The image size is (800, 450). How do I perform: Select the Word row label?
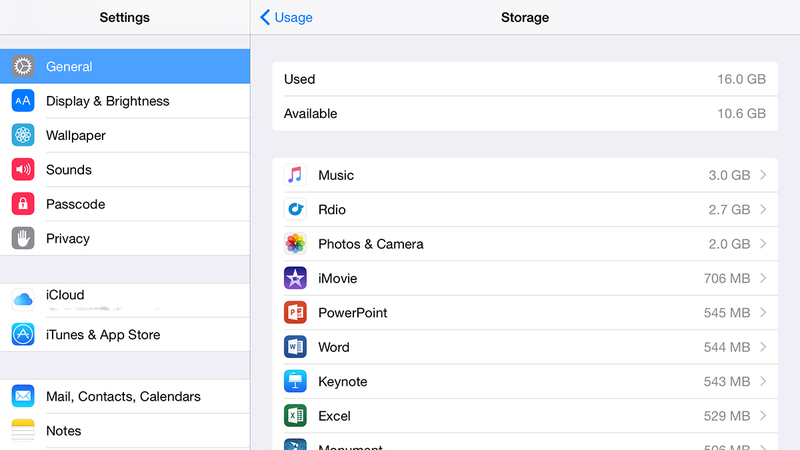(334, 347)
